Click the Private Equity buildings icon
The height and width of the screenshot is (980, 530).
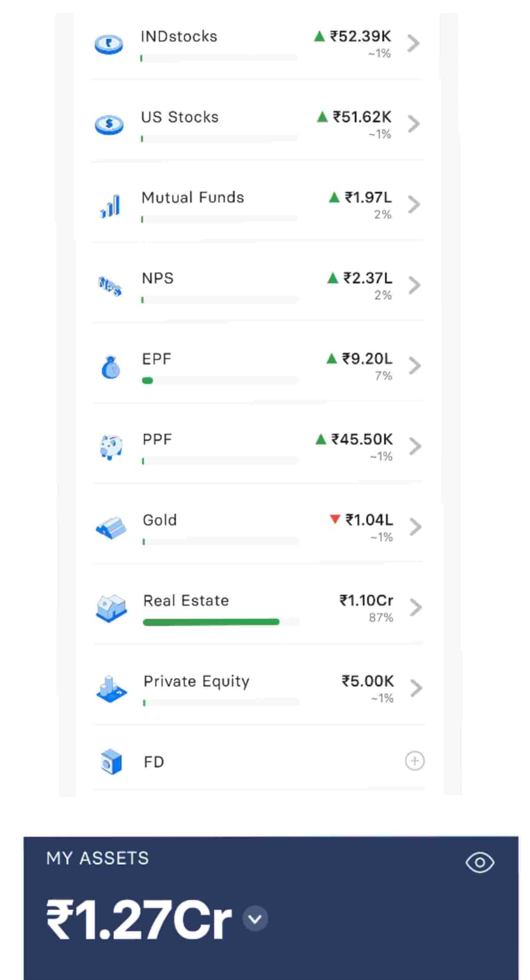pos(111,689)
